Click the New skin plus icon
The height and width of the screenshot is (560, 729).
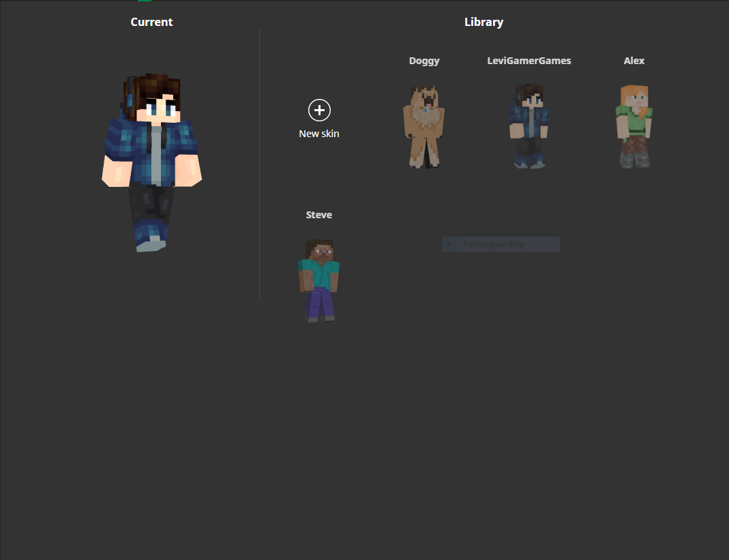coord(319,110)
